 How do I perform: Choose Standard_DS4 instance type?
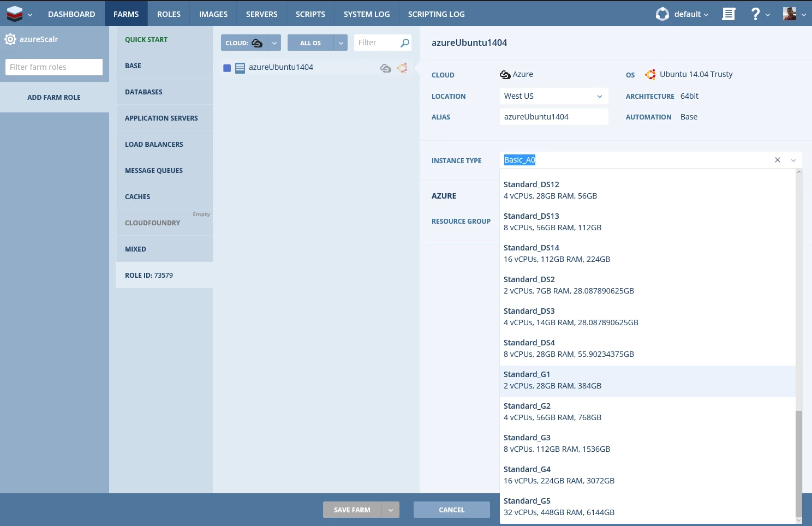(x=648, y=348)
